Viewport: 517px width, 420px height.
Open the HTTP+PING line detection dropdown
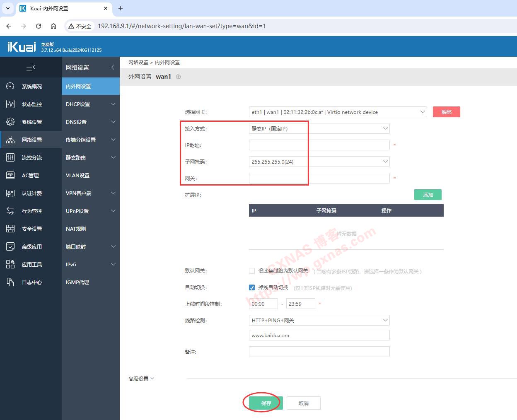319,320
